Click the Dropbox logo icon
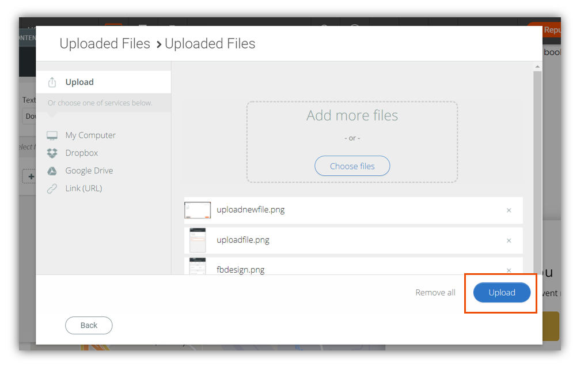The height and width of the screenshot is (366, 588). click(x=52, y=153)
